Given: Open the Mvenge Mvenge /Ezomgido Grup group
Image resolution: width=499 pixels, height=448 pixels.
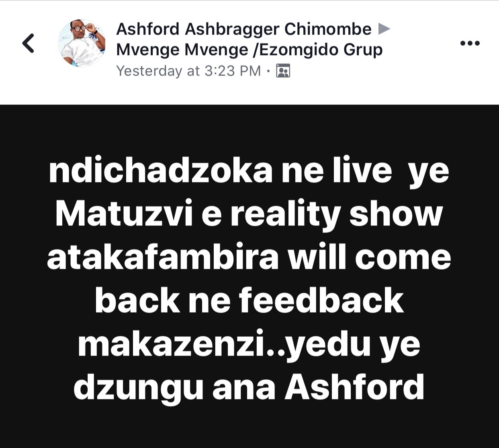Looking at the screenshot, I should tap(249, 50).
